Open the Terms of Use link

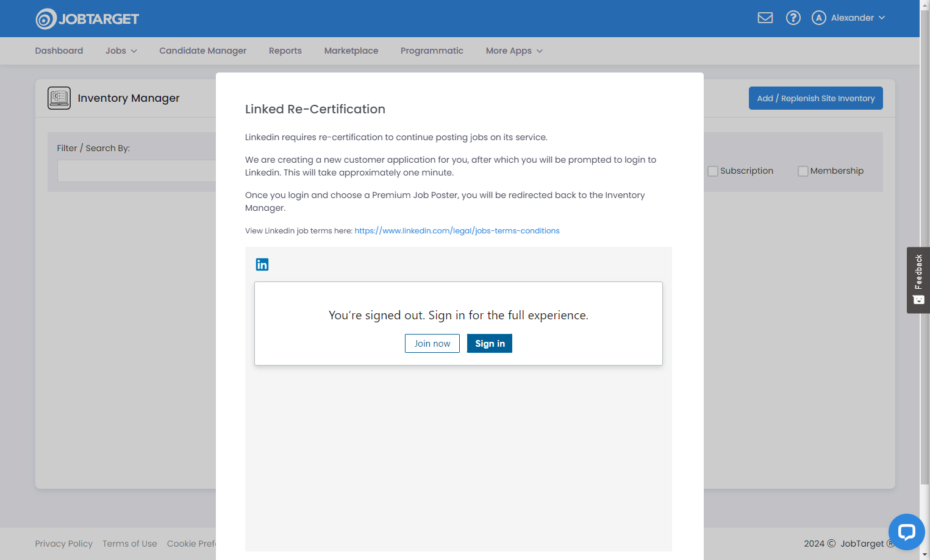coord(130,544)
